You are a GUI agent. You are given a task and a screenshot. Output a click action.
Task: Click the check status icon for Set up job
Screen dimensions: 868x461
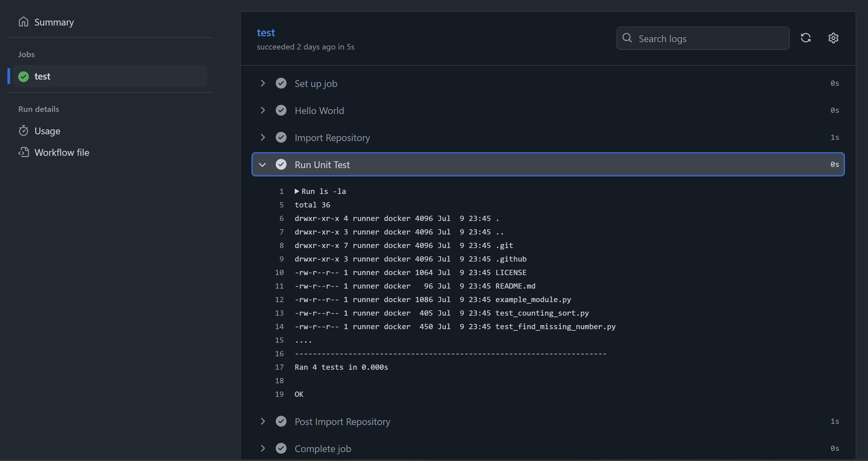point(281,83)
